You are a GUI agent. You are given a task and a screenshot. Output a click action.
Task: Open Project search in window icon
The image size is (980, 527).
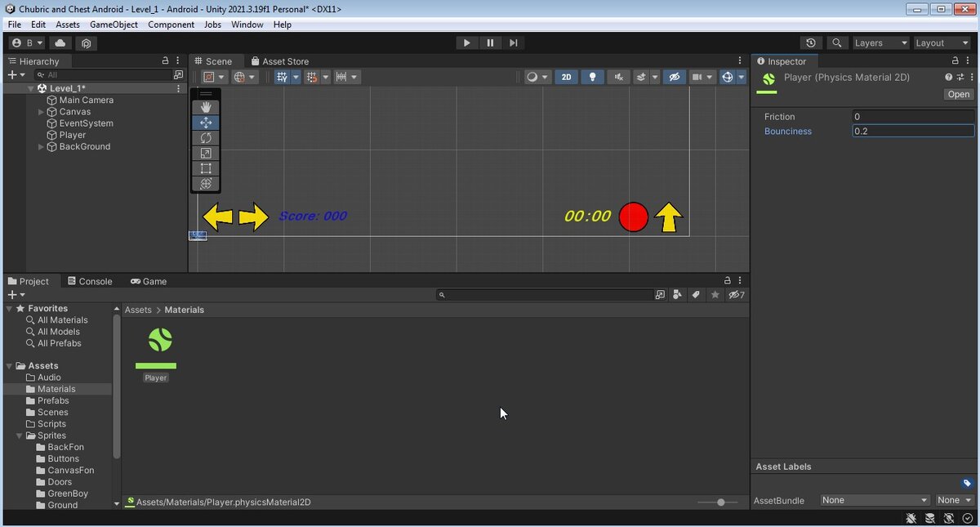660,295
